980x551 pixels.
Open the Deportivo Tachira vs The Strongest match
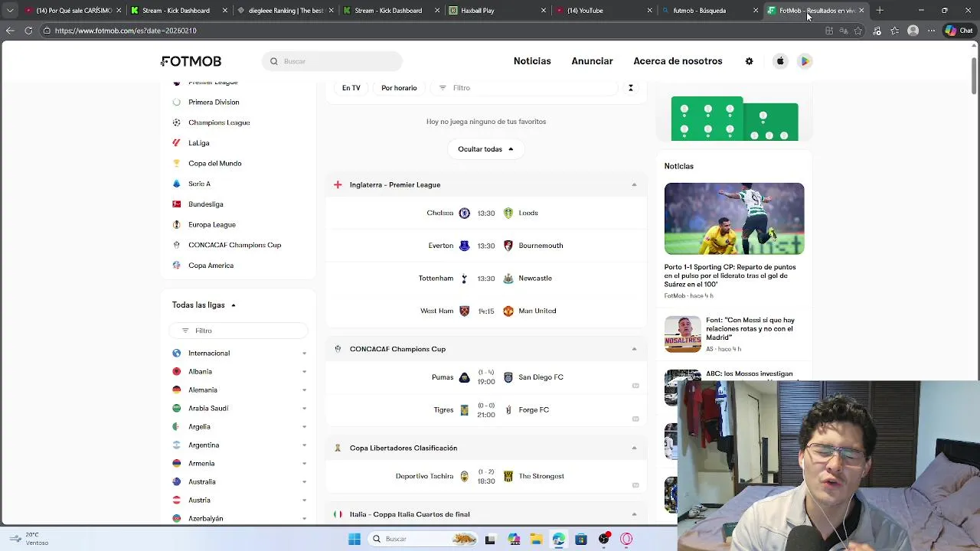coord(486,476)
